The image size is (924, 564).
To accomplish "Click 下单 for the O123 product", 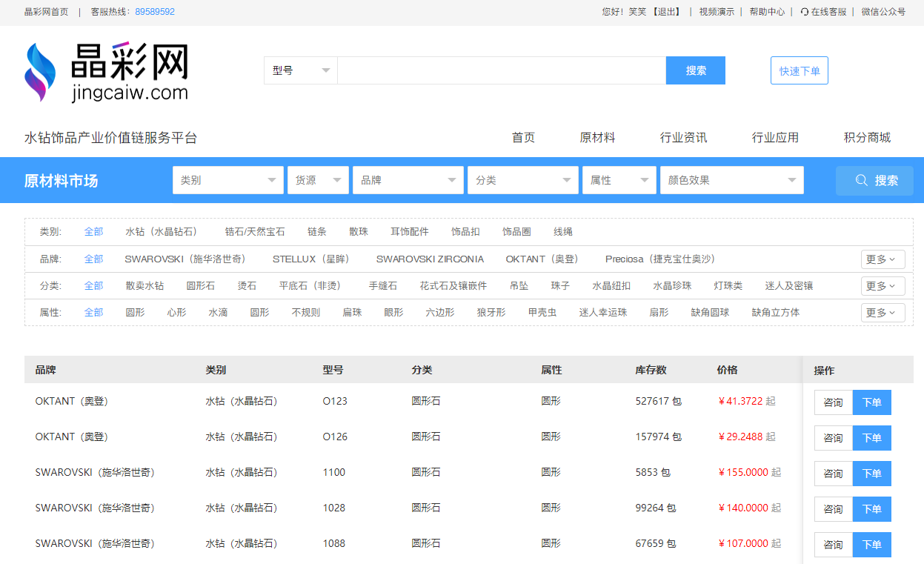I will 871,402.
